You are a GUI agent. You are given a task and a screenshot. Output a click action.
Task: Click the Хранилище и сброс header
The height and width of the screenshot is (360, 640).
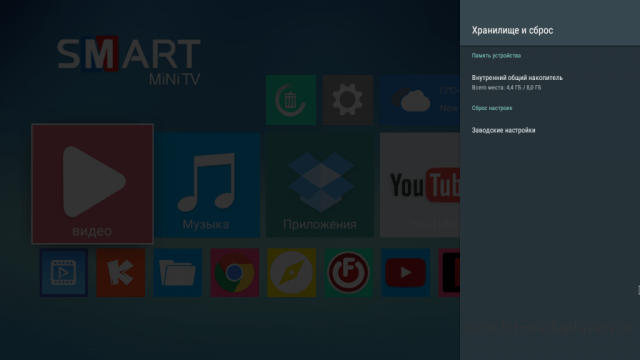click(512, 30)
